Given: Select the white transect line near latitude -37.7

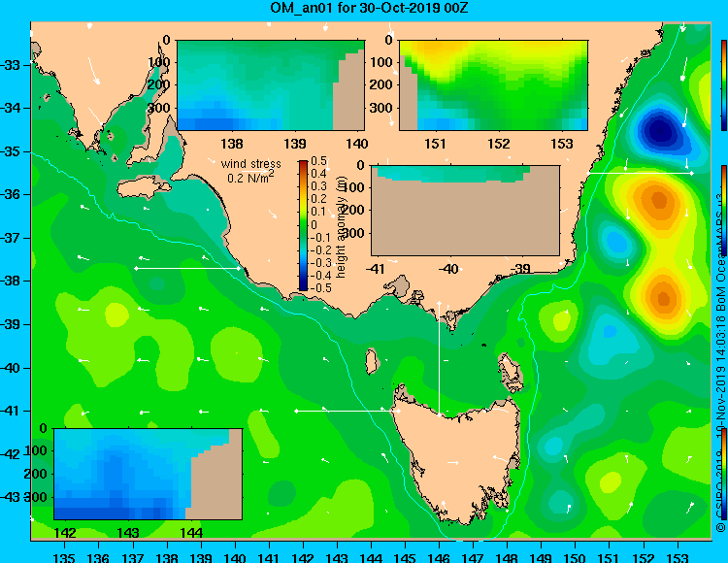Looking at the screenshot, I should 187,268.
